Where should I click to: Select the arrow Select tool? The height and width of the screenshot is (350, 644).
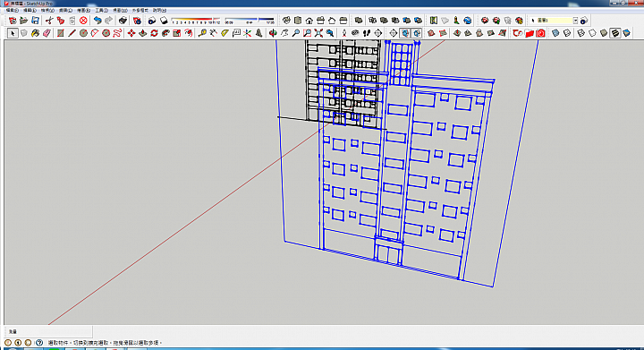[x=13, y=33]
